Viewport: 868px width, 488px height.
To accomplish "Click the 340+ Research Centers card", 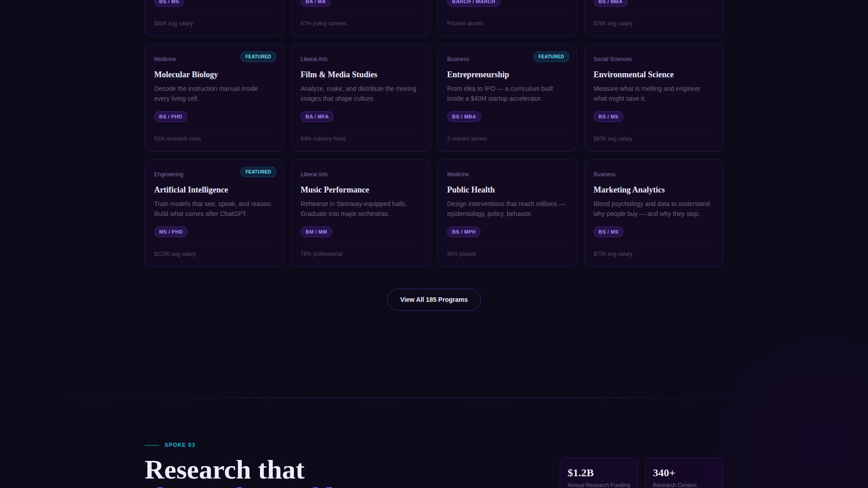I will point(684,473).
